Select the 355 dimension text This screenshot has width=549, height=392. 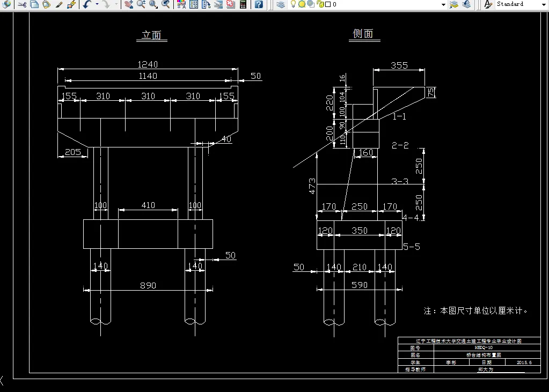click(399, 65)
